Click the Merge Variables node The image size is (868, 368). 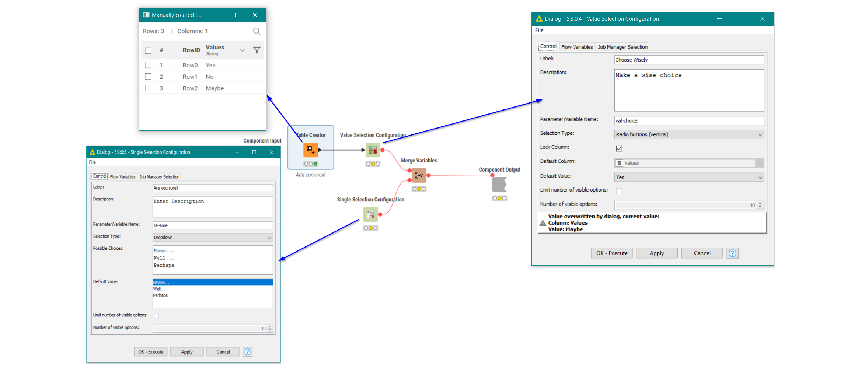[418, 175]
